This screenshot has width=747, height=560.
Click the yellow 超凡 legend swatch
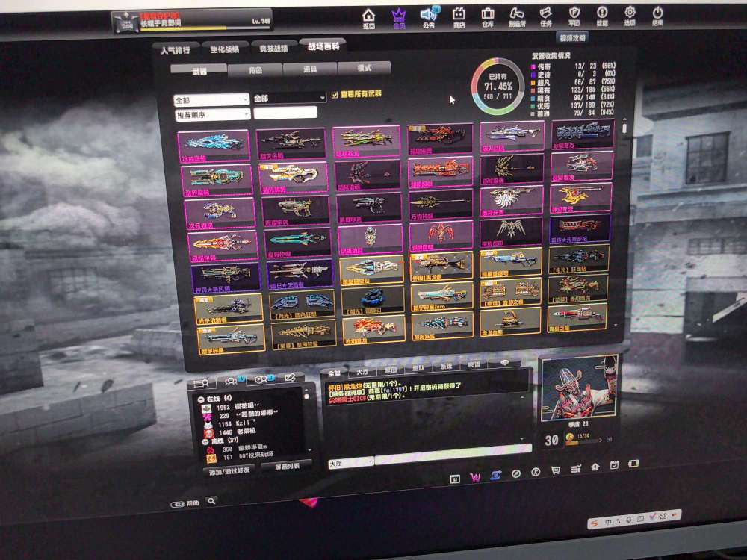click(x=533, y=83)
